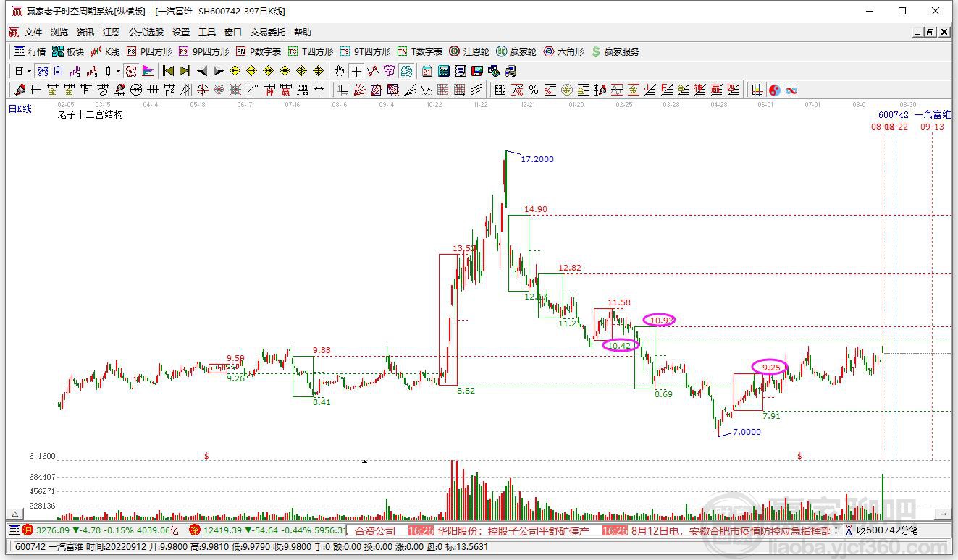Image resolution: width=958 pixels, height=560 pixels.
Task: Expand the candlestick style dropdown arrow
Action: click(x=118, y=71)
